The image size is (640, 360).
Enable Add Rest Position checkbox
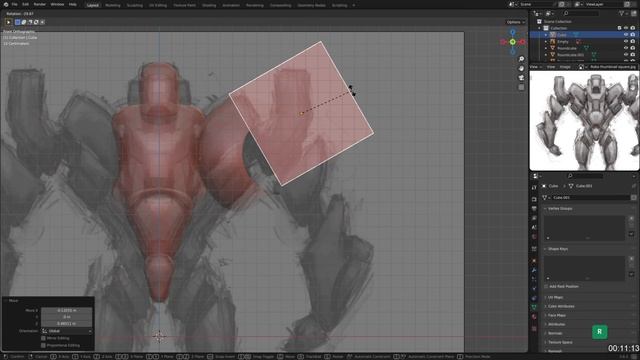(546, 287)
